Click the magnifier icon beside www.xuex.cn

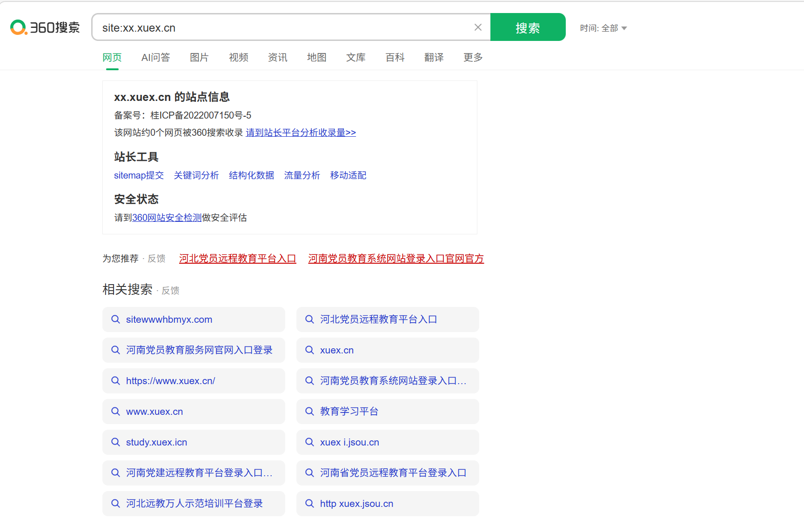(x=115, y=412)
